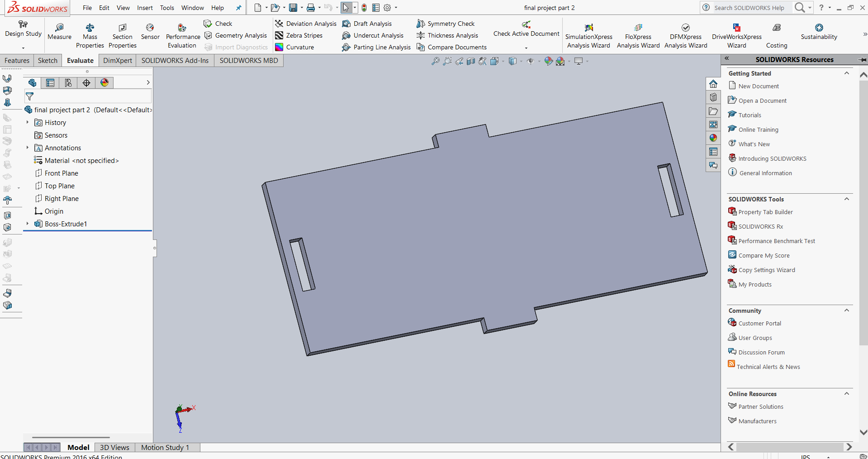This screenshot has height=459, width=868.
Task: Select Material not specified item
Action: [x=76, y=160]
